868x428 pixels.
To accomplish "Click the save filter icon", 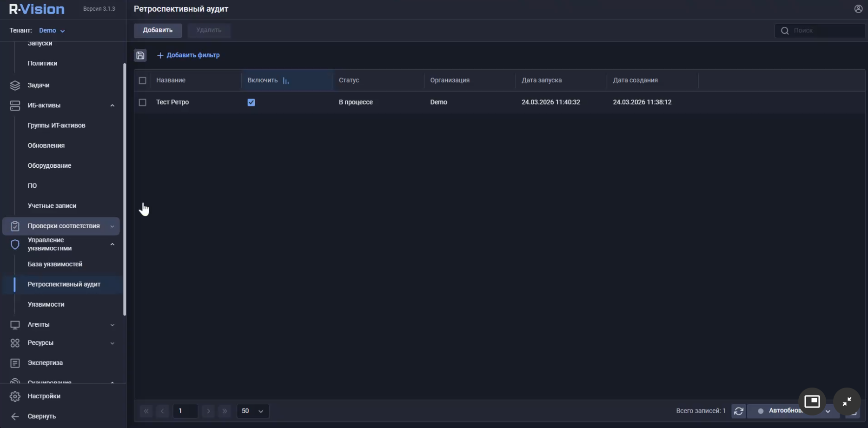I will 140,55.
